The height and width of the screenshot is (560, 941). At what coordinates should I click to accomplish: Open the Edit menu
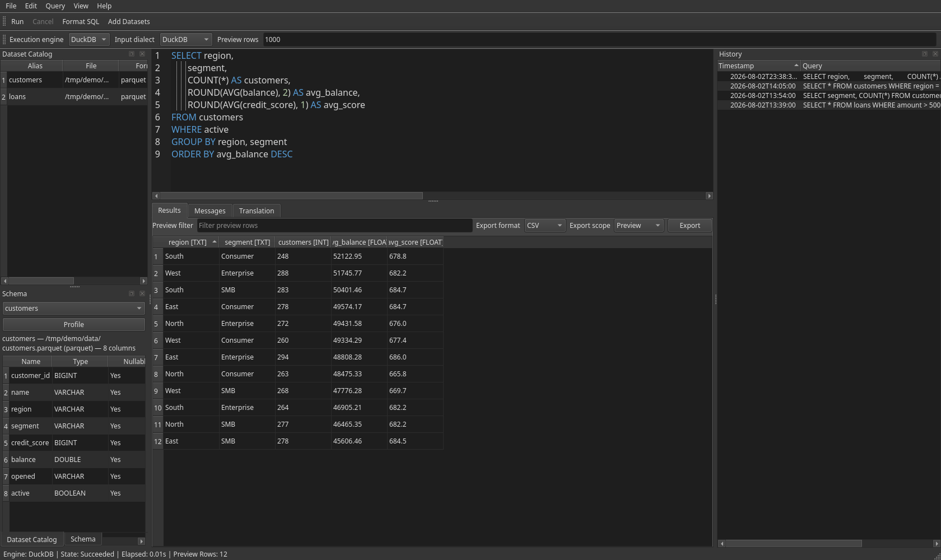[31, 6]
